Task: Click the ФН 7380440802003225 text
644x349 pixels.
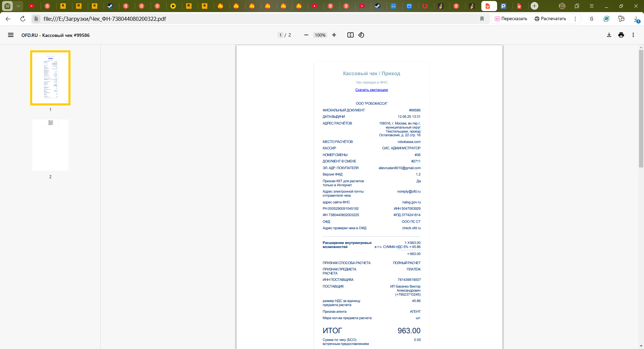Action: 341,215
